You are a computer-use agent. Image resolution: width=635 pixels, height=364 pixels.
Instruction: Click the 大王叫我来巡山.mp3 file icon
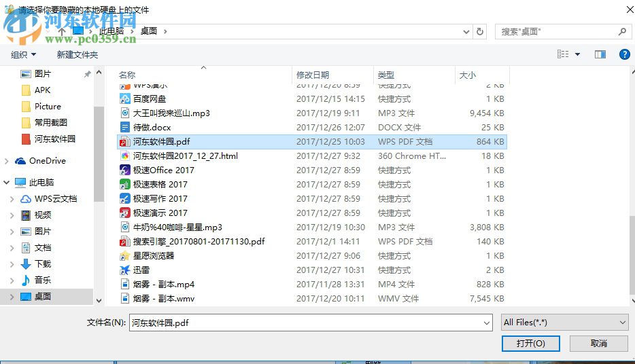124,113
